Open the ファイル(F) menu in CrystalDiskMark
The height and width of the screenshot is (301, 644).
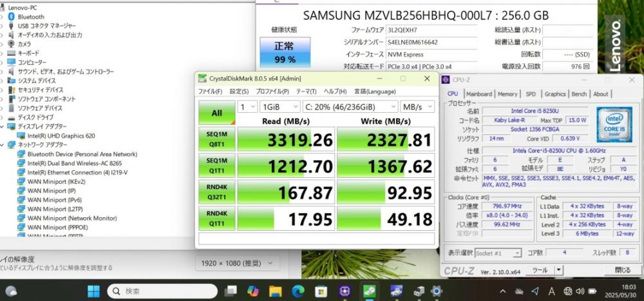[x=210, y=92]
